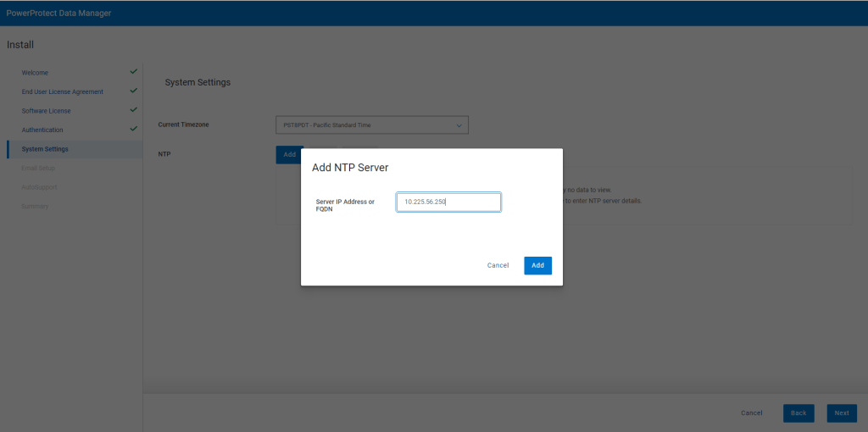This screenshot has height=432, width=868.
Task: Click the Next button in the installer footer
Action: [x=841, y=413]
